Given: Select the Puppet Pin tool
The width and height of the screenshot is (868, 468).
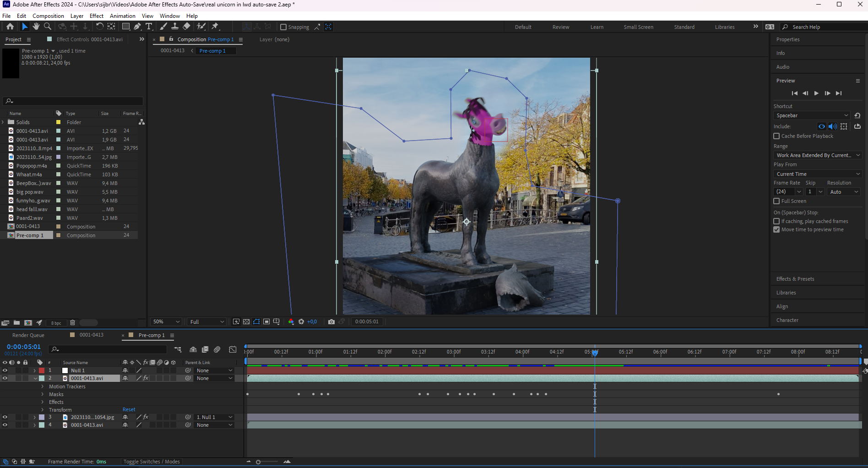Looking at the screenshot, I should [x=215, y=27].
